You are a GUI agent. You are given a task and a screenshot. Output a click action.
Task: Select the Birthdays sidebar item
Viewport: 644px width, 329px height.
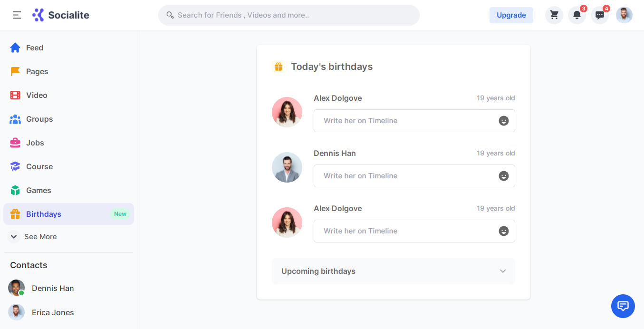click(x=44, y=214)
